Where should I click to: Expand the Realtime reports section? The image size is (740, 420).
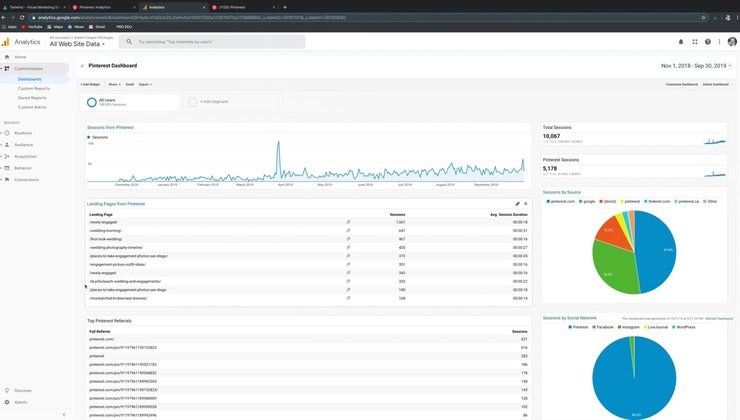click(1, 133)
